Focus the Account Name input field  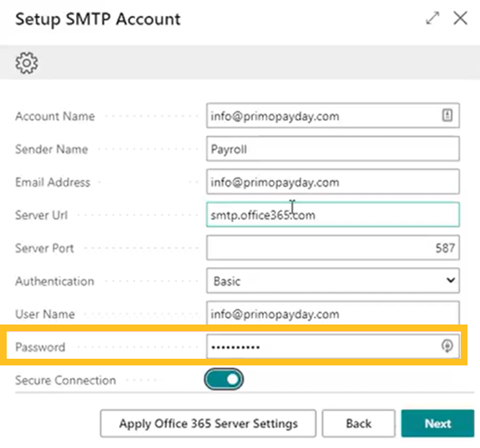tap(333, 115)
